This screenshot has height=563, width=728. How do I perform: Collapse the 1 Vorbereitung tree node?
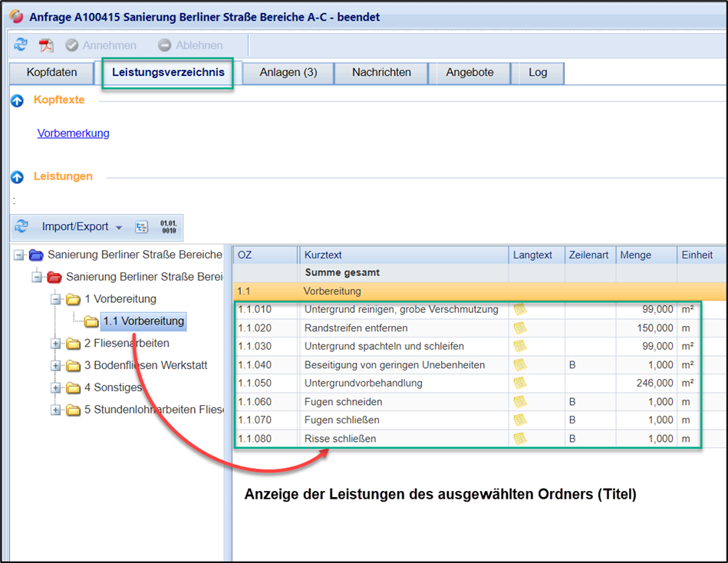[x=56, y=299]
